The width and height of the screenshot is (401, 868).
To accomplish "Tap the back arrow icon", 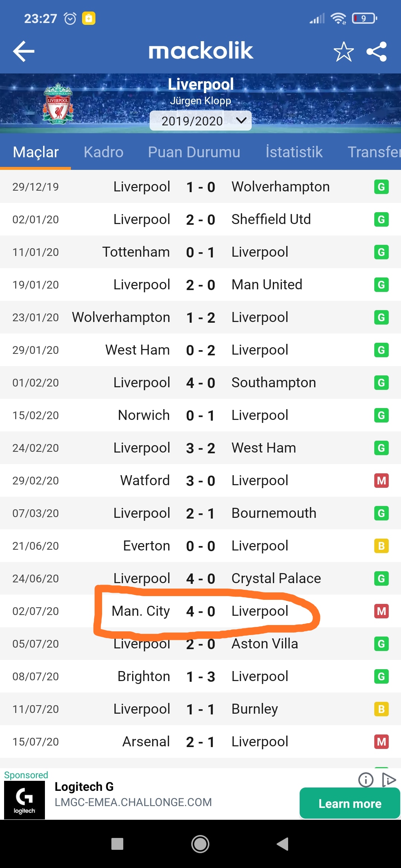I will click(x=24, y=51).
